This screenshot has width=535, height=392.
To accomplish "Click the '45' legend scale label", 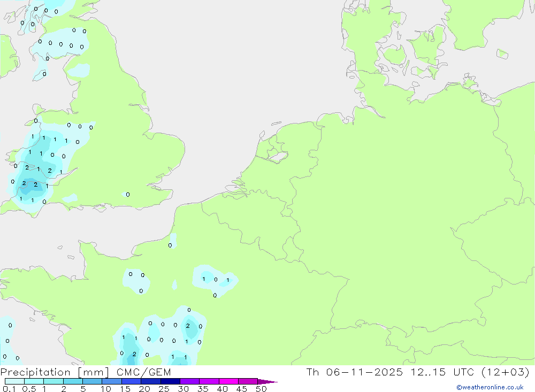I will tap(242, 389).
